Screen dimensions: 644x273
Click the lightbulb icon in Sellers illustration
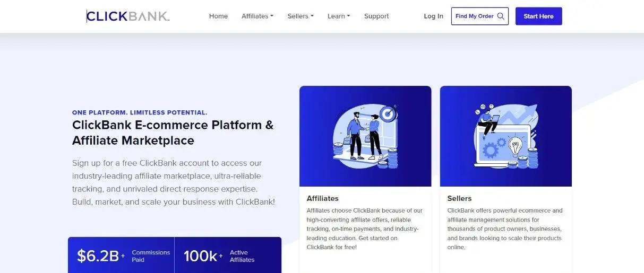514,145
